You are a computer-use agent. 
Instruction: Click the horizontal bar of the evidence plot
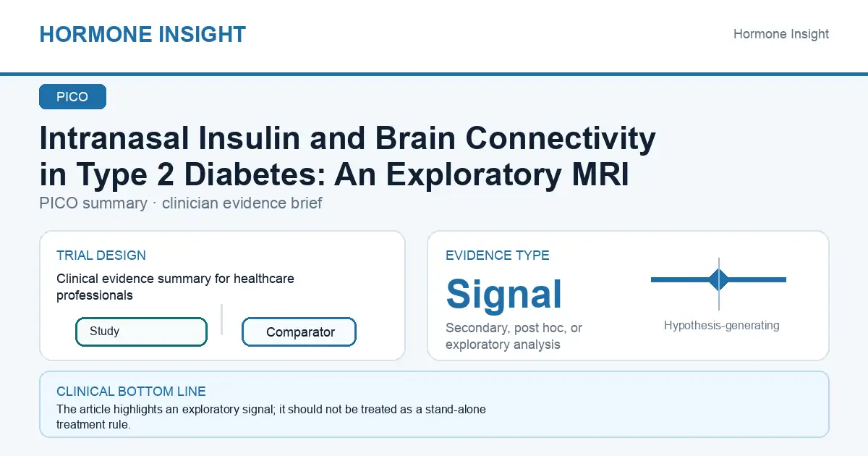pos(718,279)
